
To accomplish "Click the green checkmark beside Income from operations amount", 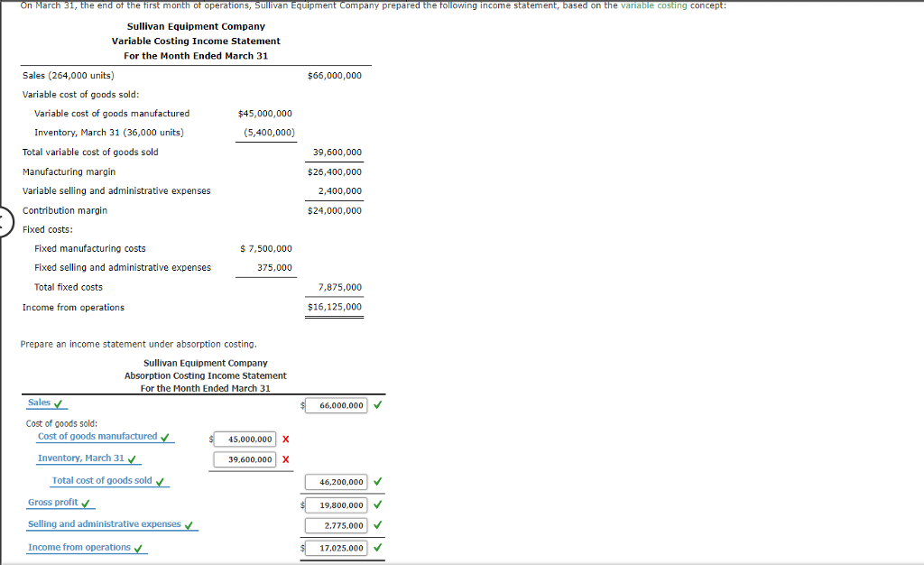I will pyautogui.click(x=377, y=547).
